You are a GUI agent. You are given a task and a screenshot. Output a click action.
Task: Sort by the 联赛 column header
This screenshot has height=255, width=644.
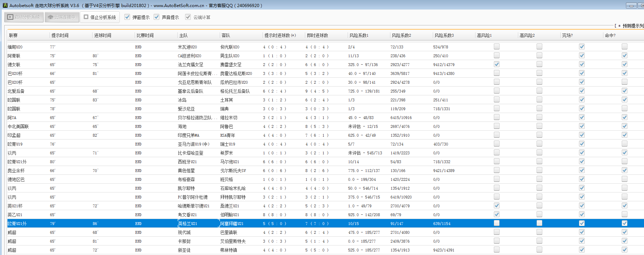(x=13, y=35)
